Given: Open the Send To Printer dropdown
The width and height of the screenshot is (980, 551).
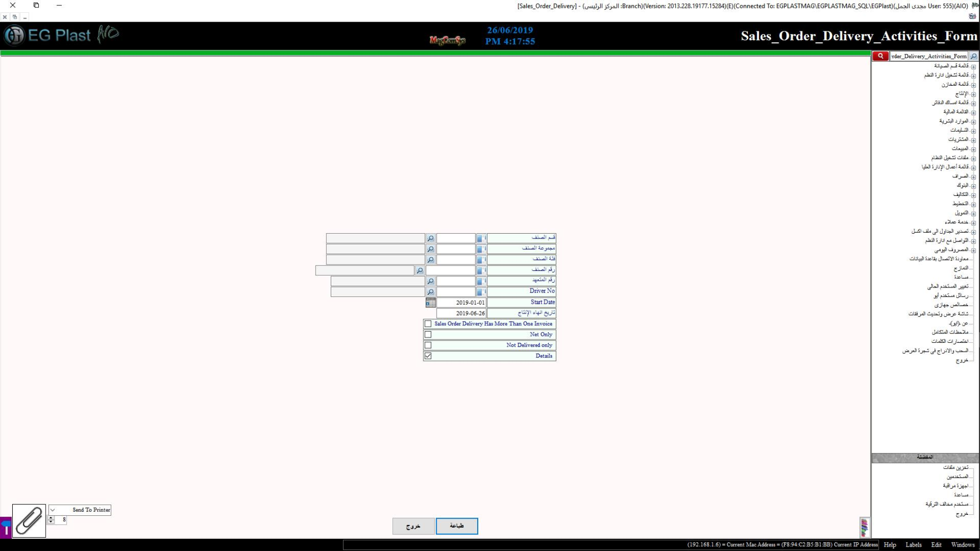Looking at the screenshot, I should pyautogui.click(x=53, y=510).
